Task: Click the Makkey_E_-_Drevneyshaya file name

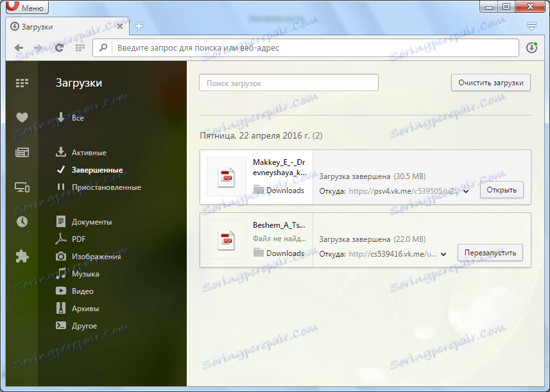Action: click(x=279, y=167)
